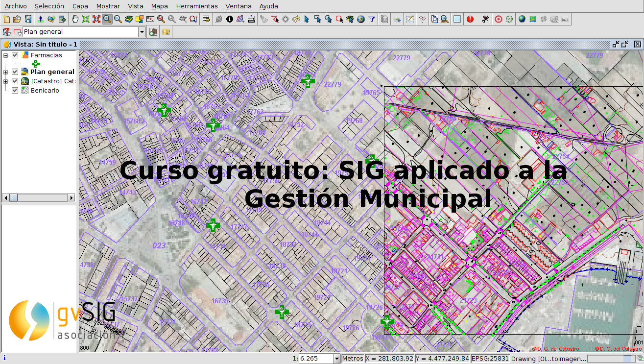
Task: Click the Zoom out magnifier tool
Action: [118, 19]
